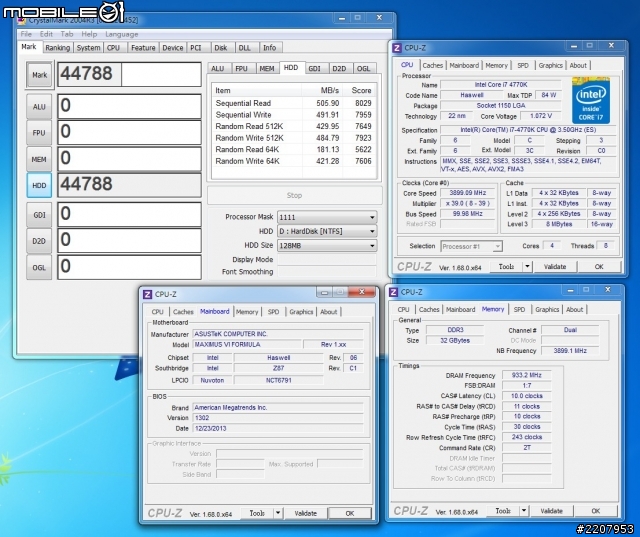Run the ALU benchmark button
Image resolution: width=640 pixels, height=537 pixels.
(x=39, y=107)
